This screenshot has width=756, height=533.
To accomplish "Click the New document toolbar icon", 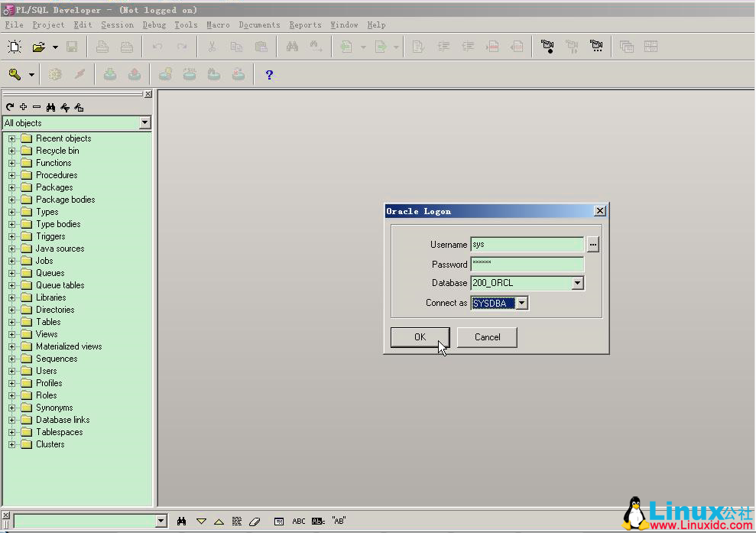I will pyautogui.click(x=15, y=47).
